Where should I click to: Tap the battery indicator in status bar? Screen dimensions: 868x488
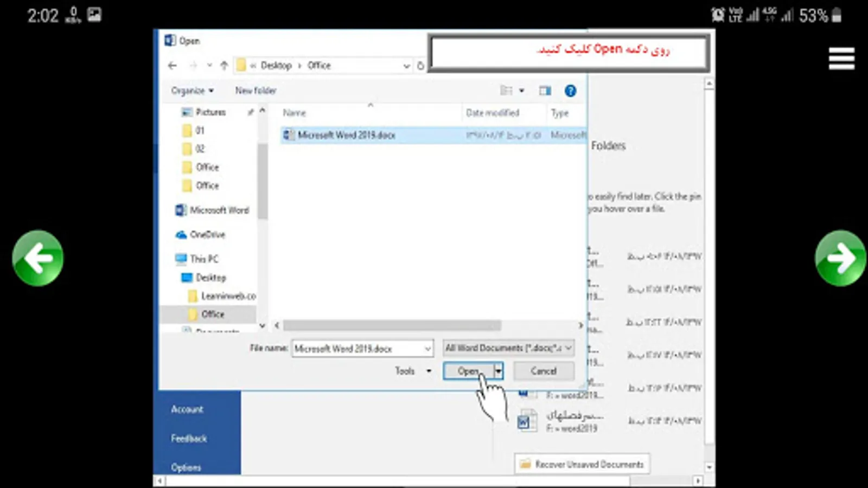pos(837,15)
